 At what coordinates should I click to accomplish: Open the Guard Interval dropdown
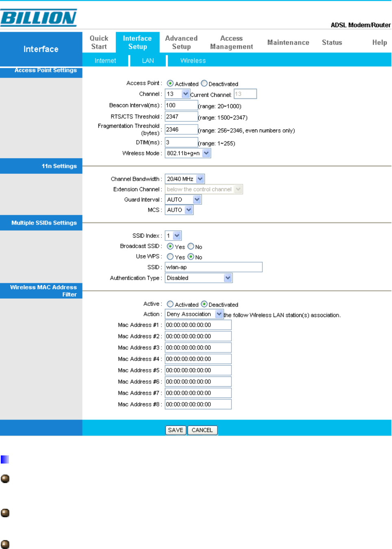[x=183, y=200]
